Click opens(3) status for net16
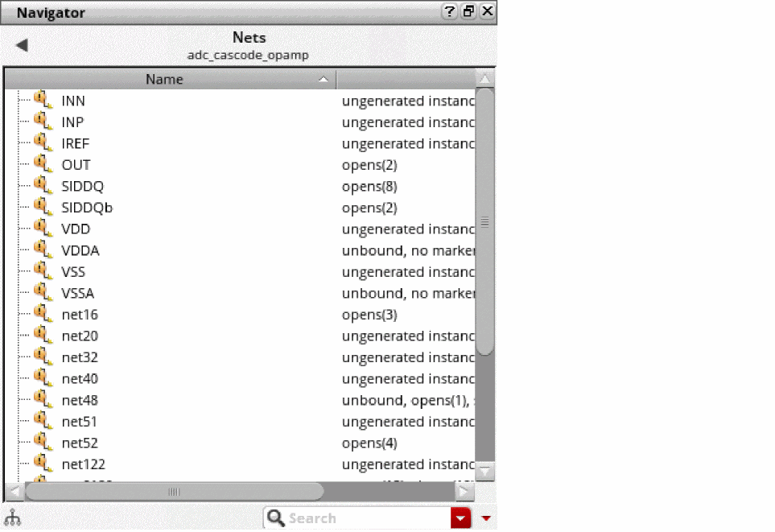 coord(369,315)
